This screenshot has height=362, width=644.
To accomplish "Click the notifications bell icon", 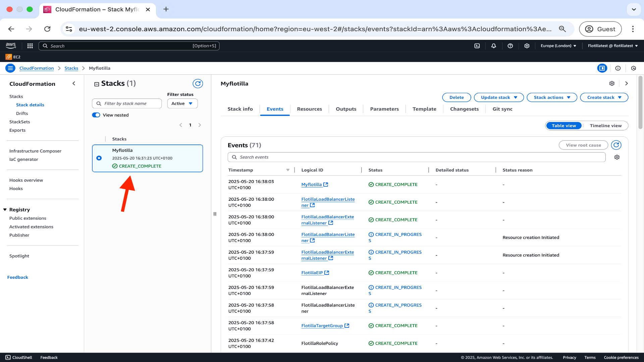I will tap(493, 46).
